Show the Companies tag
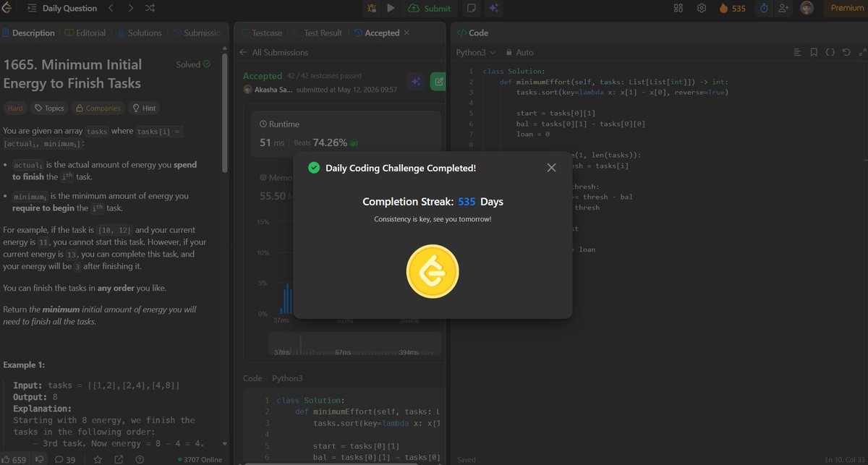 [98, 108]
